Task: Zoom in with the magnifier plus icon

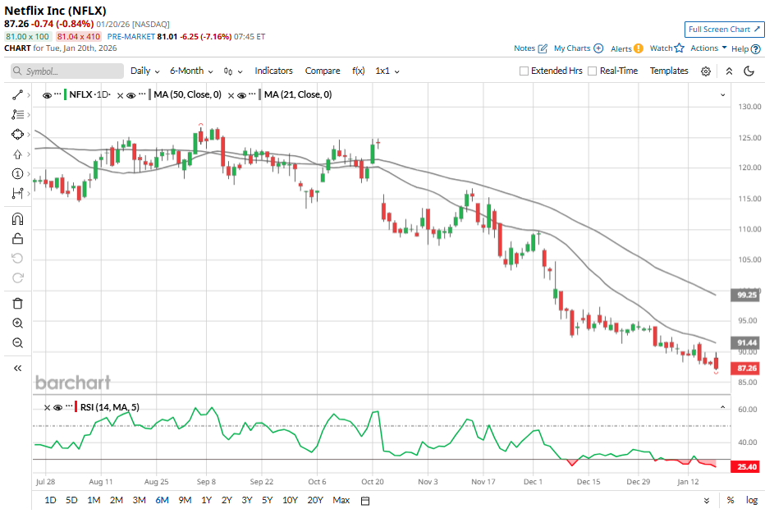Action: tap(17, 323)
